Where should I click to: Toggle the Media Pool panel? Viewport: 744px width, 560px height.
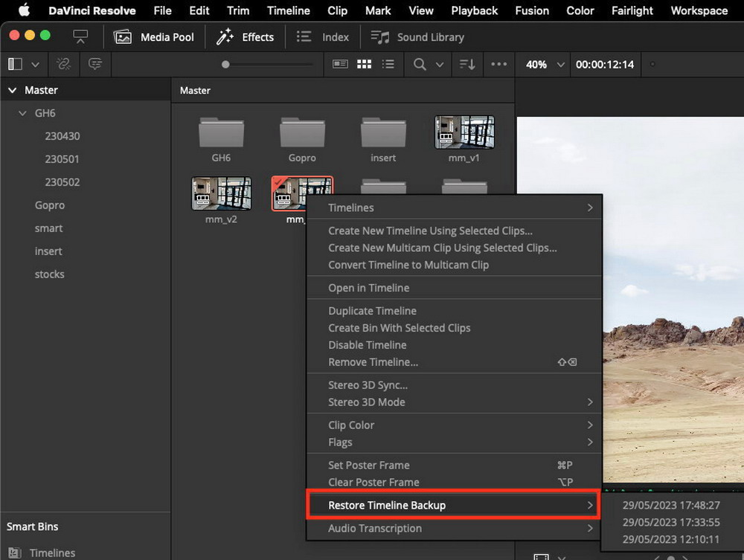point(154,37)
